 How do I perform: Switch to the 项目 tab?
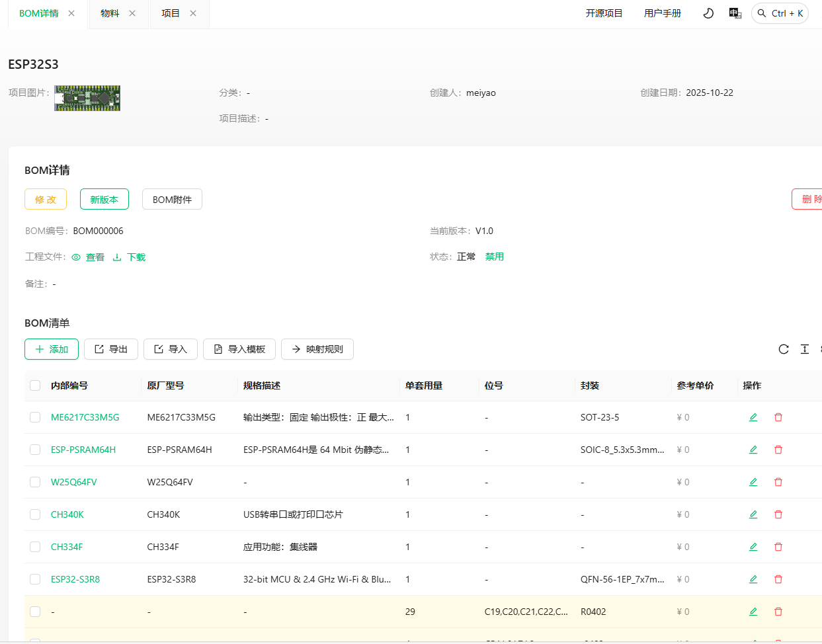tap(171, 13)
